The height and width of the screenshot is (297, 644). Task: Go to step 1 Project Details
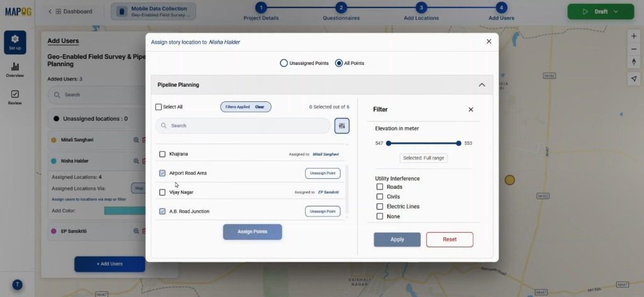pos(261,8)
